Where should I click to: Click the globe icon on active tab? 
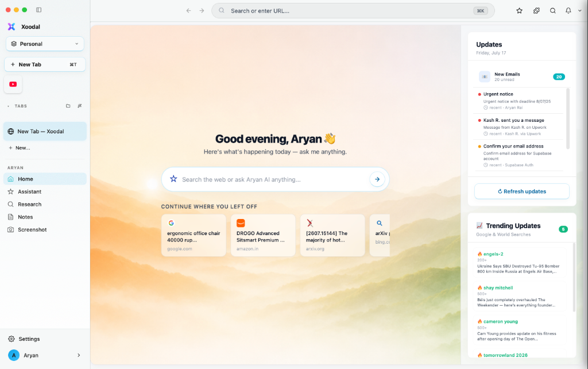(11, 132)
